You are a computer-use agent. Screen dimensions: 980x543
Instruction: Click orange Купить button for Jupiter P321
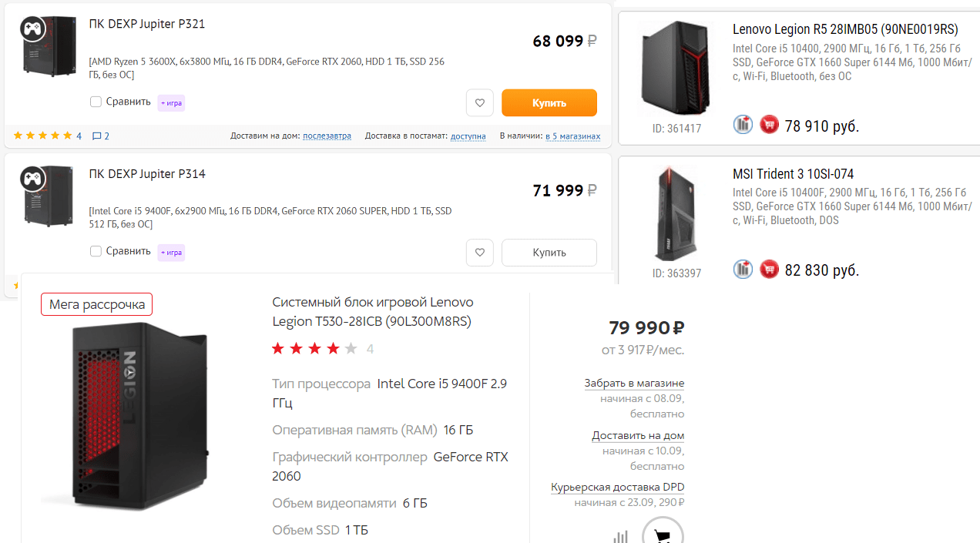coord(549,102)
